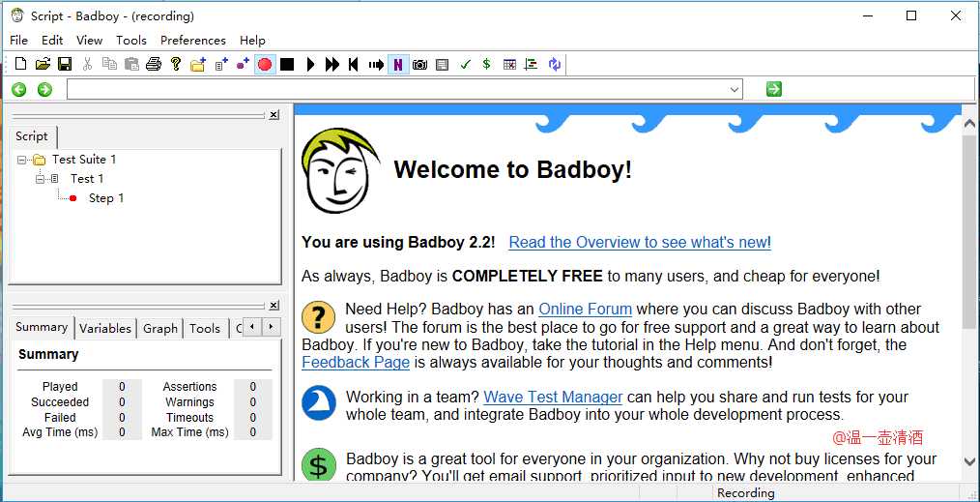This screenshot has width=980, height=502.
Task: Add a new suite with the folder-plus icon
Action: (198, 64)
